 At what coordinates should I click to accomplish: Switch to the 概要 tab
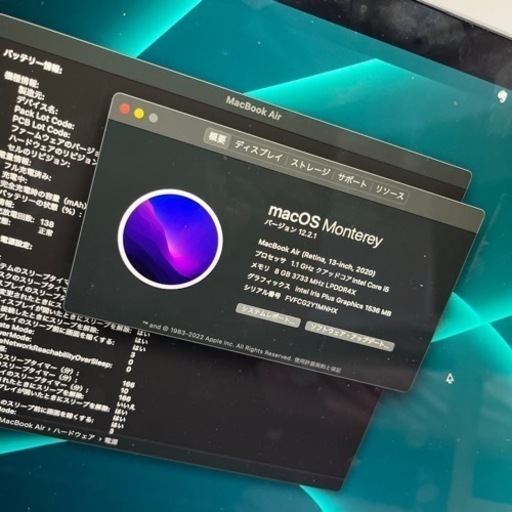pos(217,138)
